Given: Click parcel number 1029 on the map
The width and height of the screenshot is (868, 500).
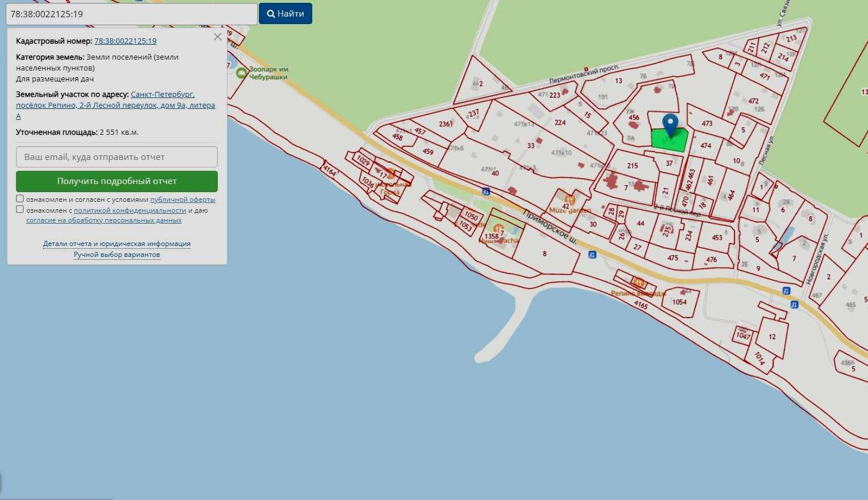Looking at the screenshot, I should 363,160.
